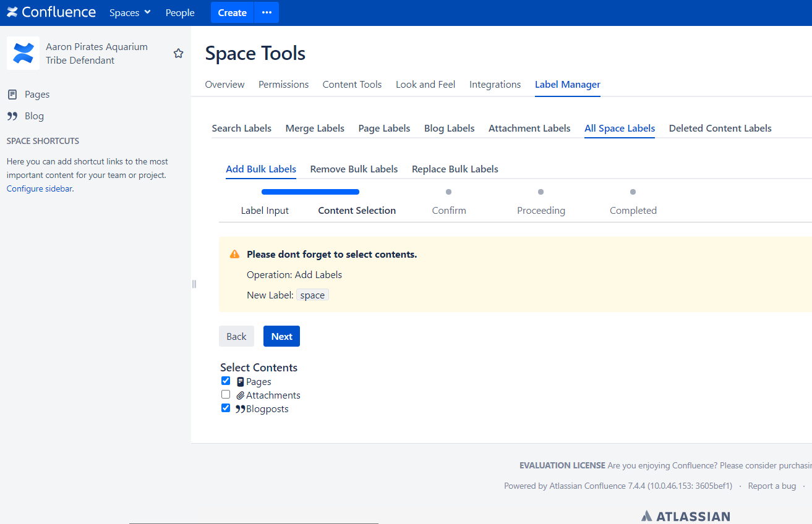Open Blog Labels tab
The image size is (812, 524).
(449, 129)
